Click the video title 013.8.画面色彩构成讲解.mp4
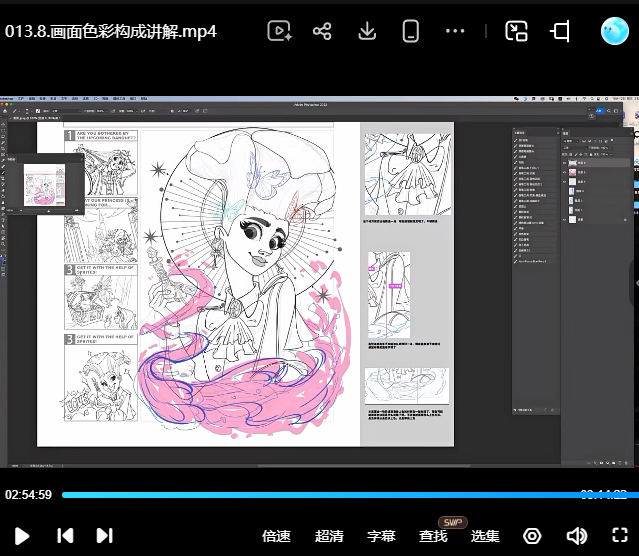The height and width of the screenshot is (556, 639). (110, 31)
